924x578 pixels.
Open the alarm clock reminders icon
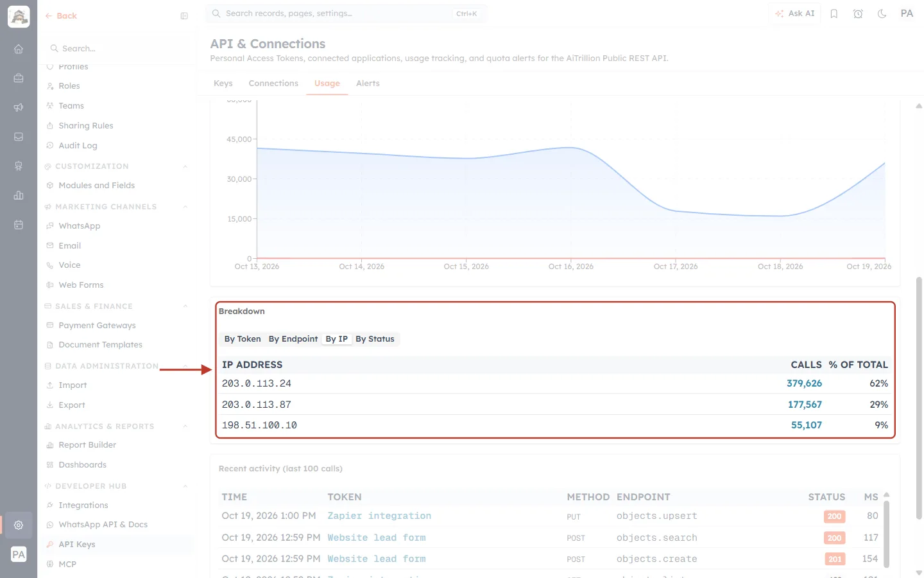(x=858, y=13)
